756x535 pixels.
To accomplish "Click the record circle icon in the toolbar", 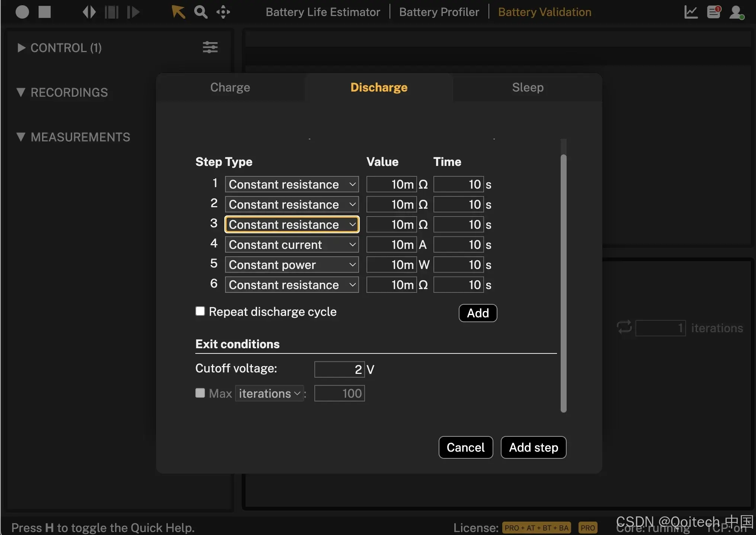I will pos(22,12).
